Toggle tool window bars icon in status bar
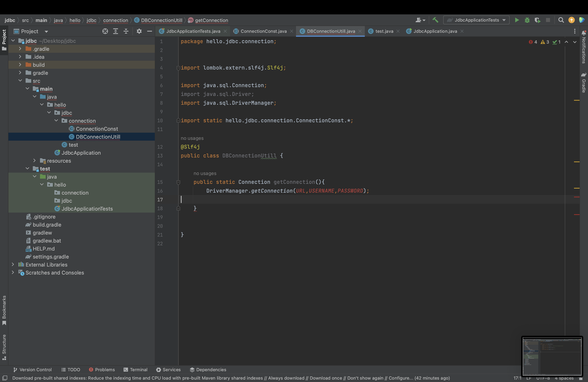588x382 pixels. click(x=5, y=378)
